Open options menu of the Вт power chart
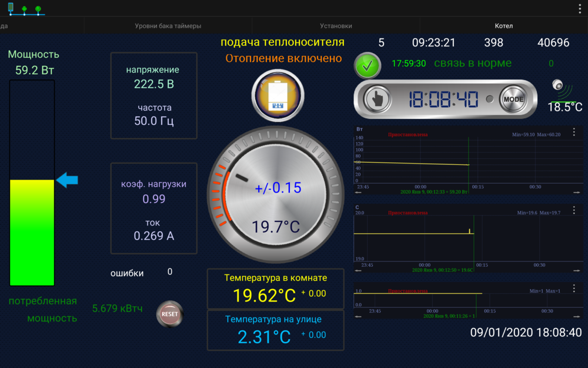588x368 pixels. [x=574, y=132]
